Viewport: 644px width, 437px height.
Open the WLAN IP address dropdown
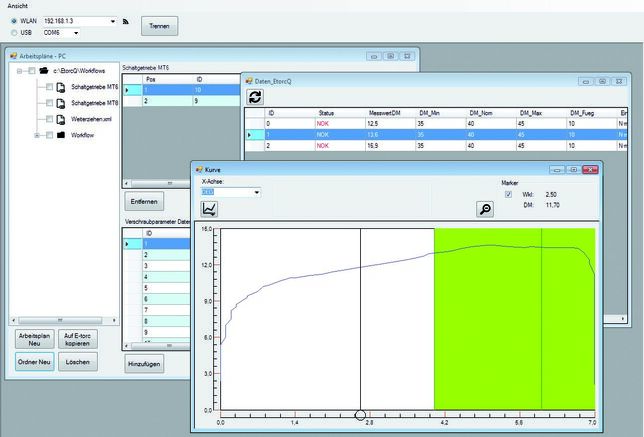pyautogui.click(x=113, y=20)
